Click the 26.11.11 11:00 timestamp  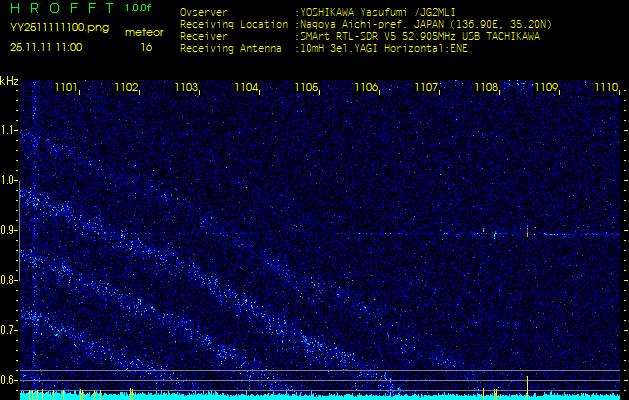(46, 47)
